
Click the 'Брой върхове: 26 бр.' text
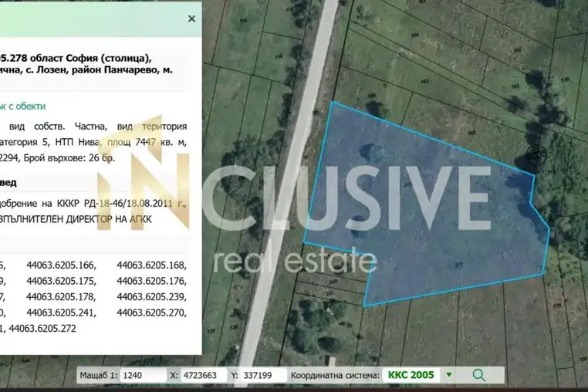(69, 158)
